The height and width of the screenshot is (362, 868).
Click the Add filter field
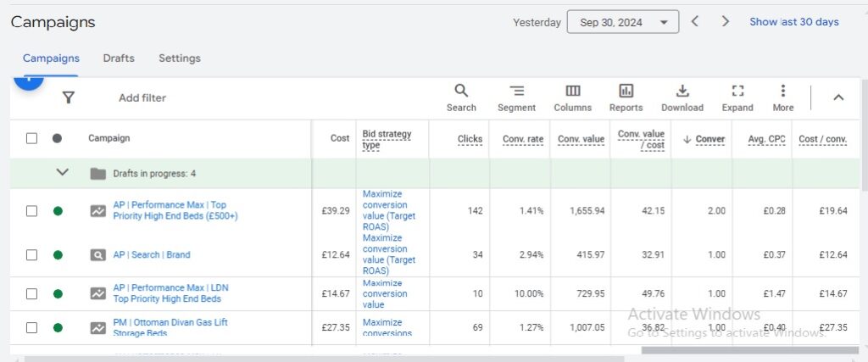click(142, 97)
